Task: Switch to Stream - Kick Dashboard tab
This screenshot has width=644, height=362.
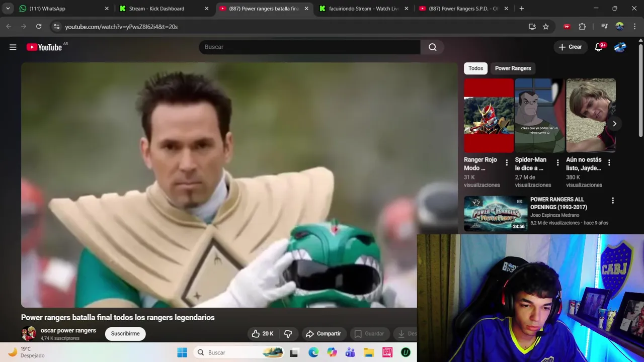Action: point(164,9)
